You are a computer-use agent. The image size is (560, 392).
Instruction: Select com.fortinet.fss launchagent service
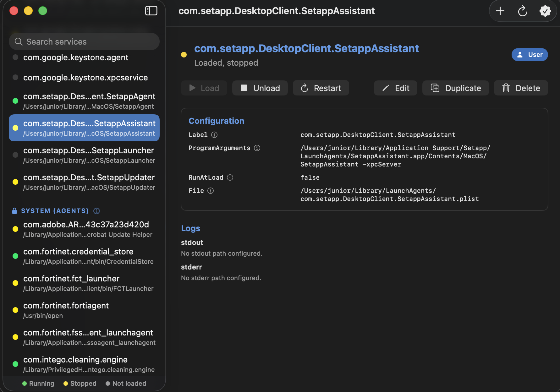pos(84,337)
